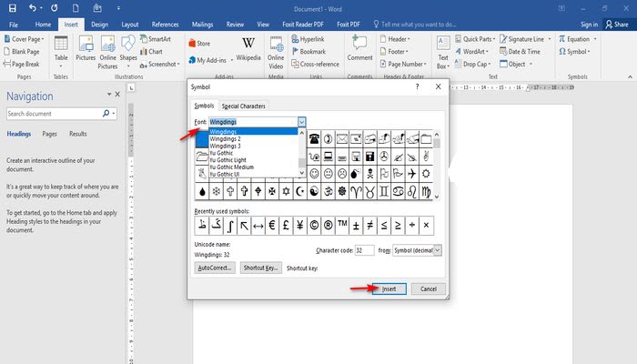This screenshot has width=637, height=364.
Task: Click the Redo repeat icon
Action: click(x=54, y=8)
